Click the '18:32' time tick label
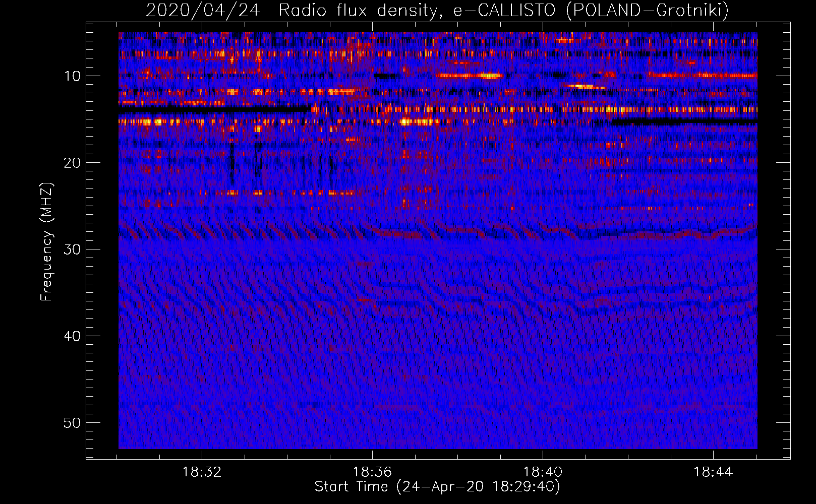Screen dimensions: 816x504 click(202, 472)
